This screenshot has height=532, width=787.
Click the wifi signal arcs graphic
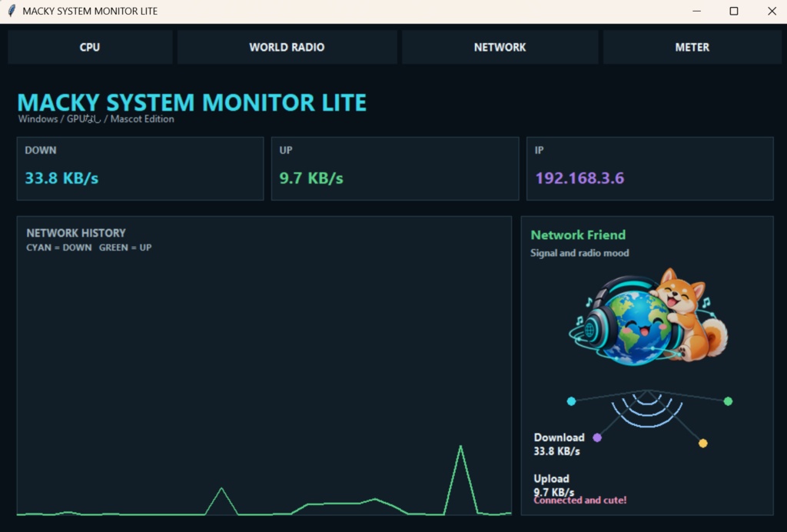647,409
